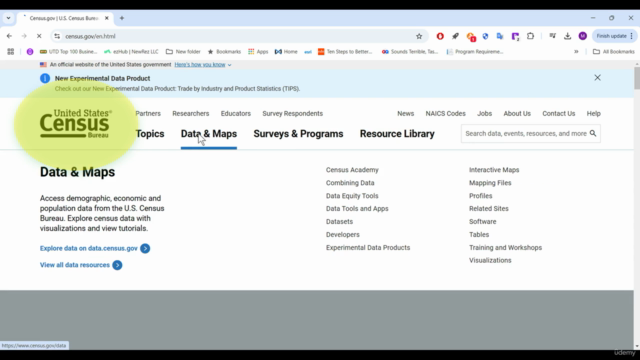Image resolution: width=640 pixels, height=360 pixels.
Task: Show more bookmarks with double chevron
Action: click(576, 51)
